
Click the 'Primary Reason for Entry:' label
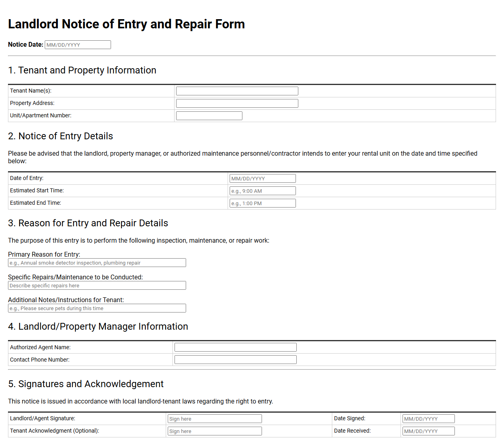[44, 254]
